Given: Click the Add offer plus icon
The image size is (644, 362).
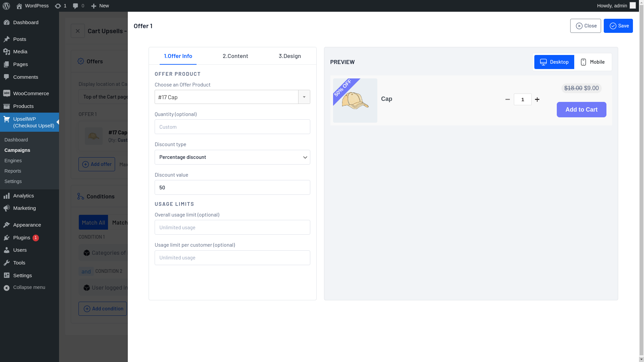Looking at the screenshot, I should pos(85,164).
